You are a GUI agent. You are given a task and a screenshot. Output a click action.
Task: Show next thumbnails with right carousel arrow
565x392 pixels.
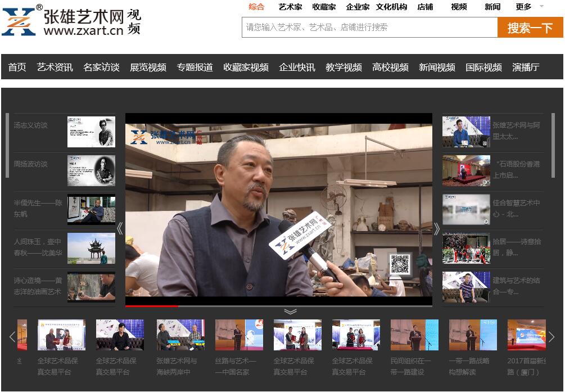pos(552,336)
